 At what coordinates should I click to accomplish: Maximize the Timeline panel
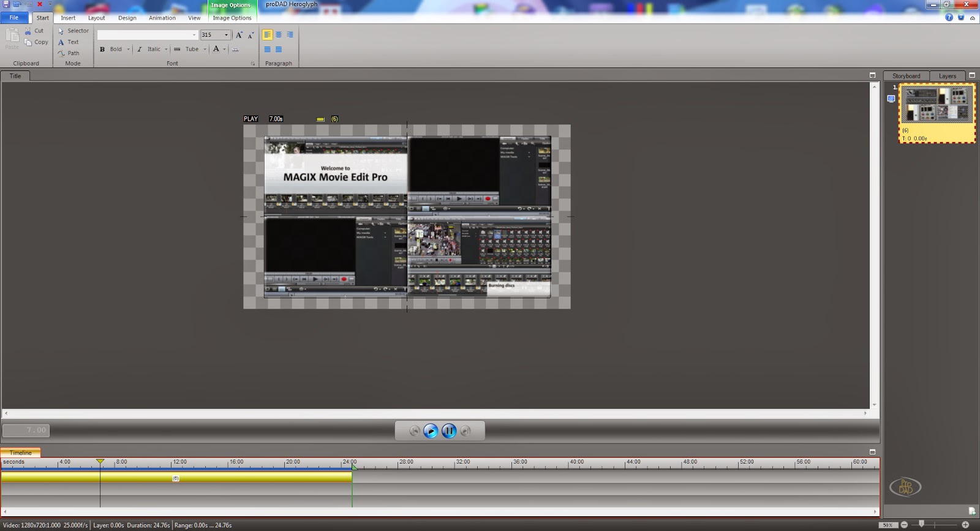(872, 452)
